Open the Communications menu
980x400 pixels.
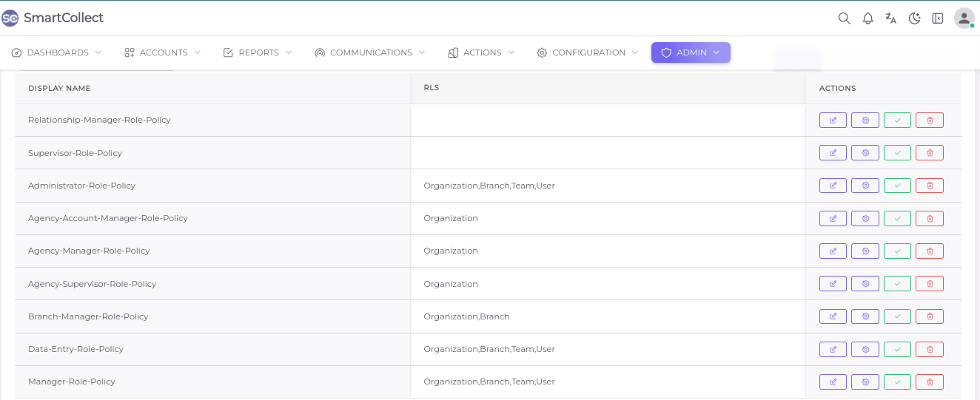(x=370, y=52)
